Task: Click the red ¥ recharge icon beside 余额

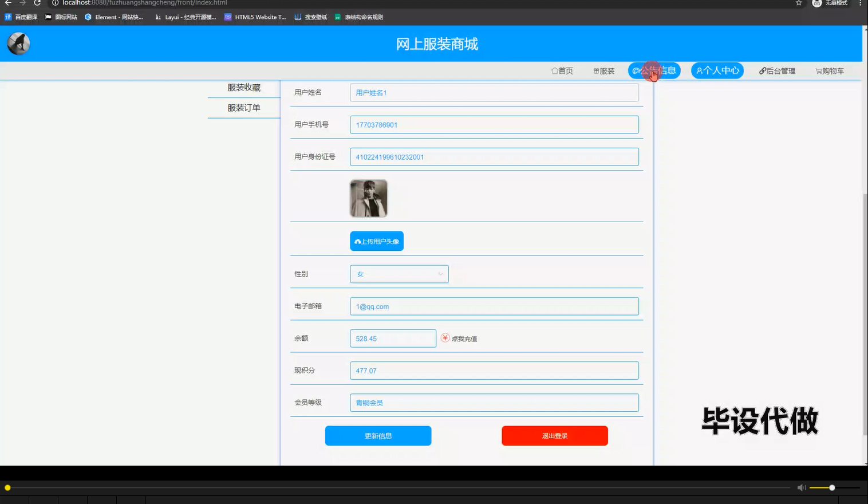Action: tap(445, 338)
